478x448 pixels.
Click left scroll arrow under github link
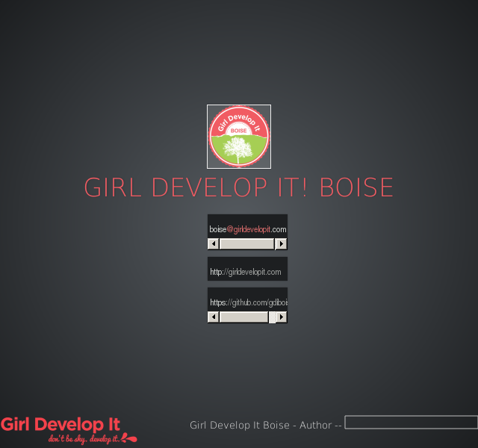click(214, 317)
